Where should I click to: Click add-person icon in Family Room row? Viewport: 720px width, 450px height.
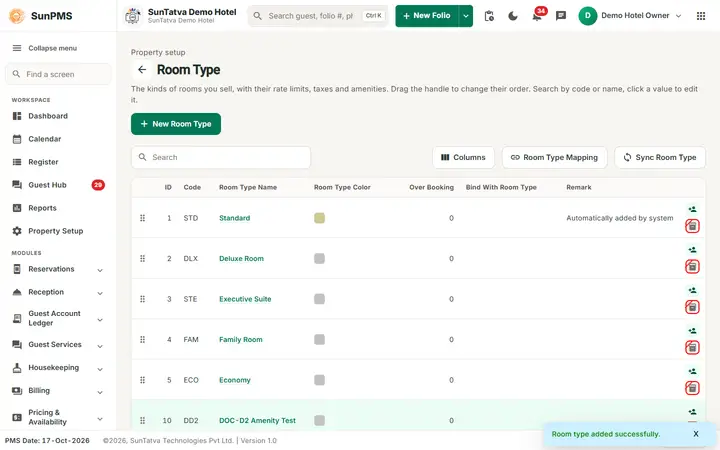(x=692, y=331)
